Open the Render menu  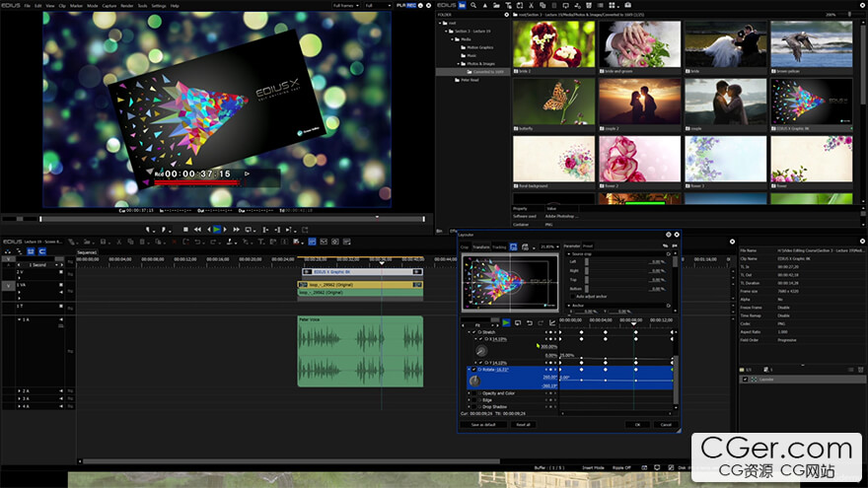point(127,6)
